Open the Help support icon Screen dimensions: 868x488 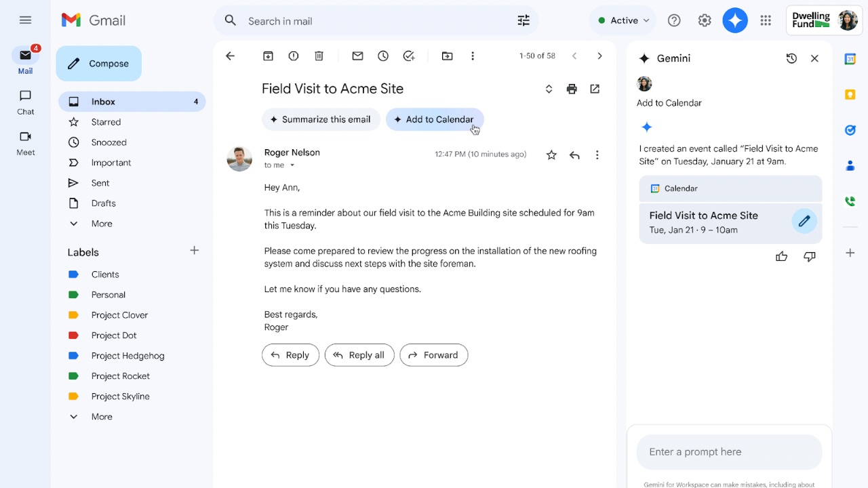tap(674, 21)
